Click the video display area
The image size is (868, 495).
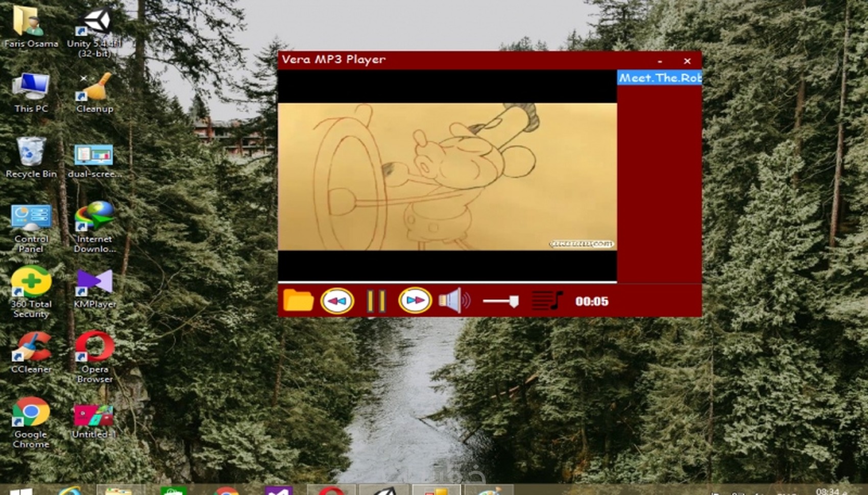pyautogui.click(x=447, y=176)
